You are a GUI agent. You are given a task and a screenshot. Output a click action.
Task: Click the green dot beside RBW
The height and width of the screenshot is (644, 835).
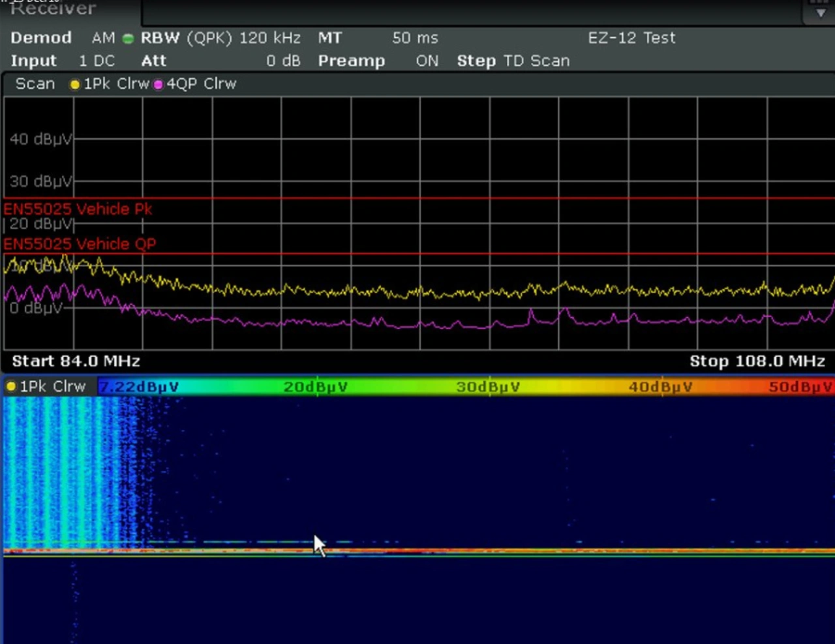pos(128,38)
